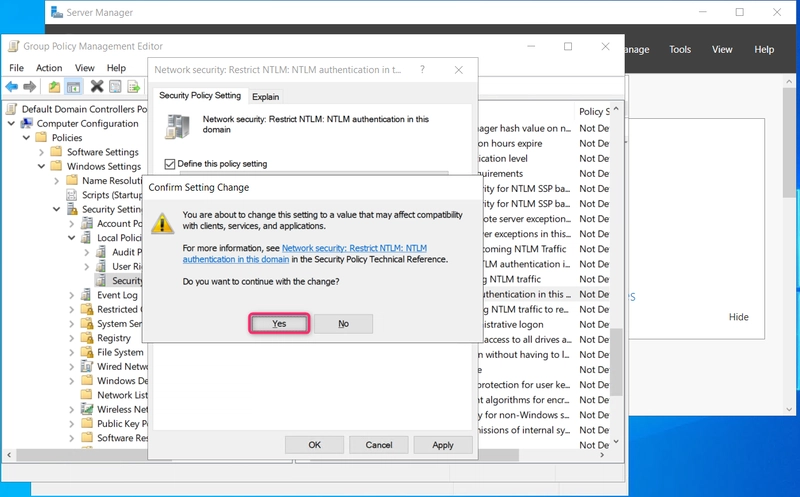Collapse the Policies tree node
Screen dimensions: 800x497
pos(27,138)
